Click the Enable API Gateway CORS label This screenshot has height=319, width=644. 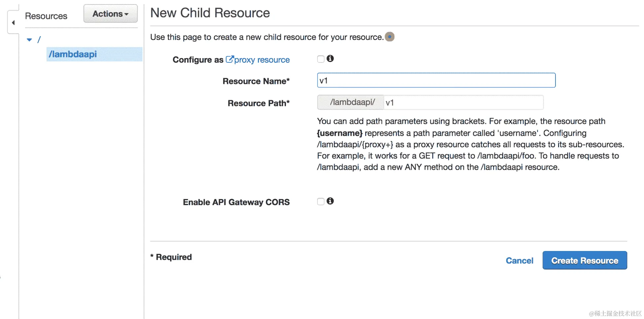(x=236, y=202)
